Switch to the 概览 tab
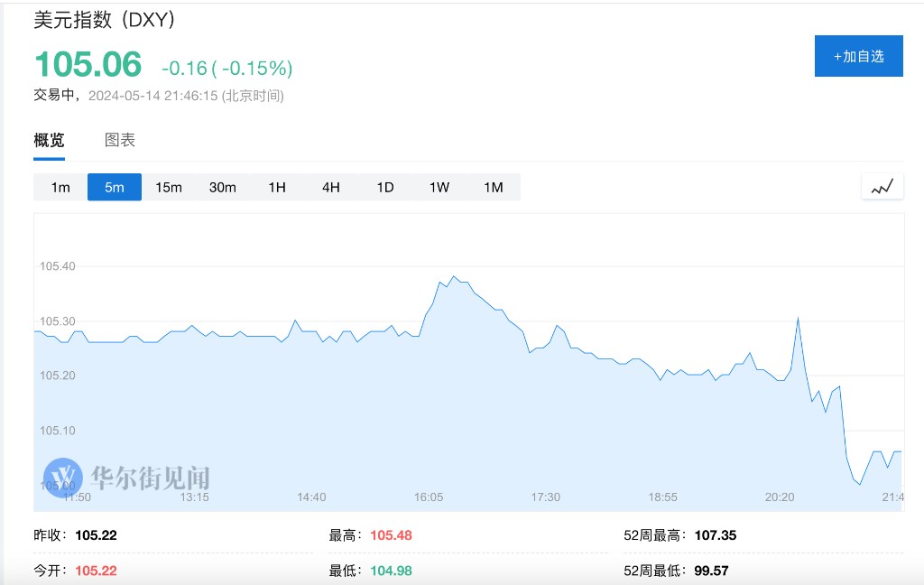 49,140
